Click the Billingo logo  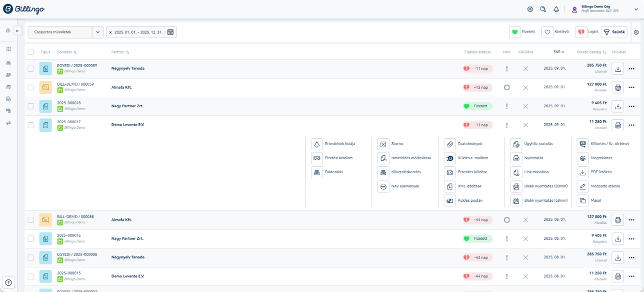[23, 9]
